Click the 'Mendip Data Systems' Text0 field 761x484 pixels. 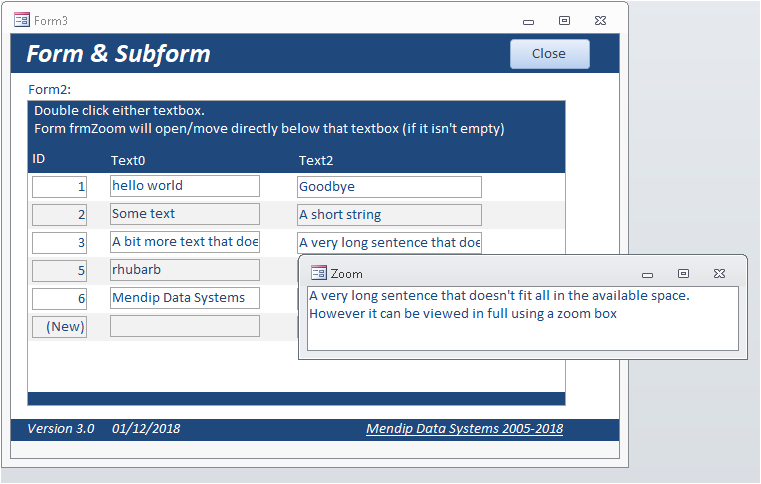pos(185,298)
